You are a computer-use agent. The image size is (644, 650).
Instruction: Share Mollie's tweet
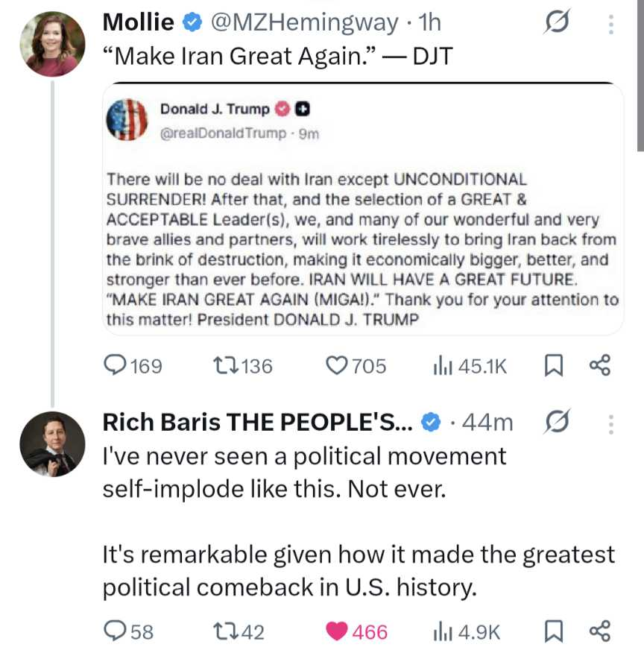[599, 365]
